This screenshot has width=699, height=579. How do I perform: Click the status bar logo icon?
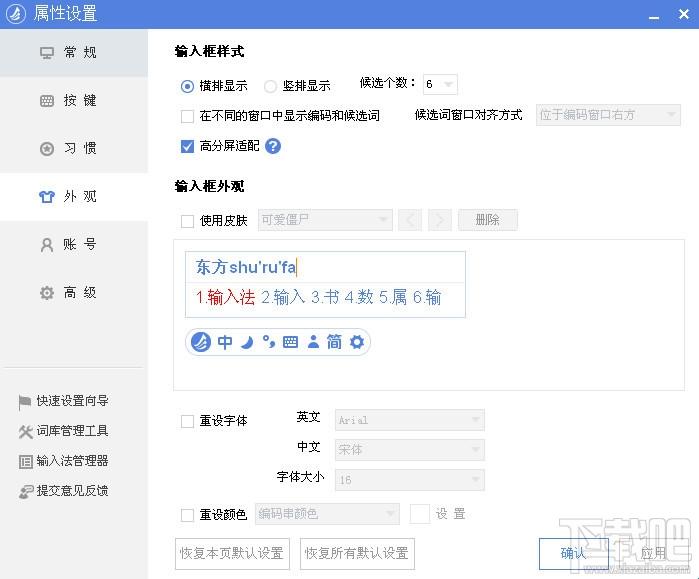(201, 342)
